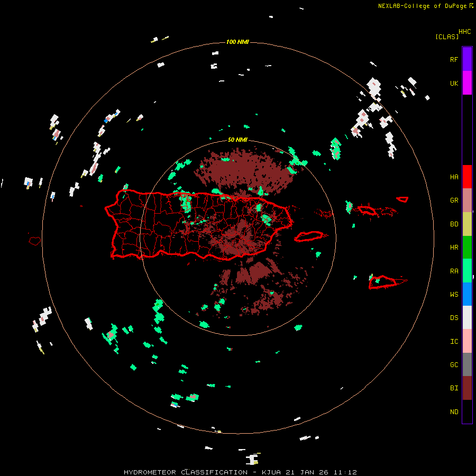Click the GR legend label
Viewport: 476px width, 476px height.
[x=454, y=200]
